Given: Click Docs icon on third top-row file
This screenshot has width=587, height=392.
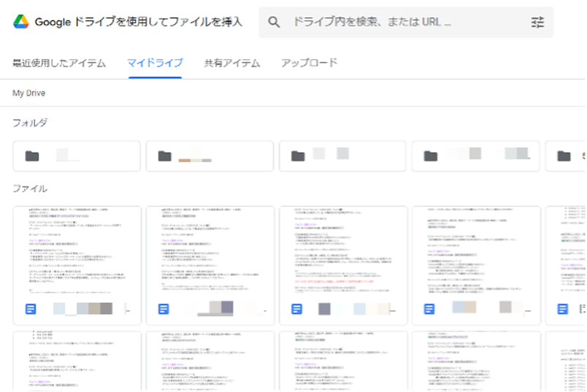Looking at the screenshot, I should coord(296,309).
